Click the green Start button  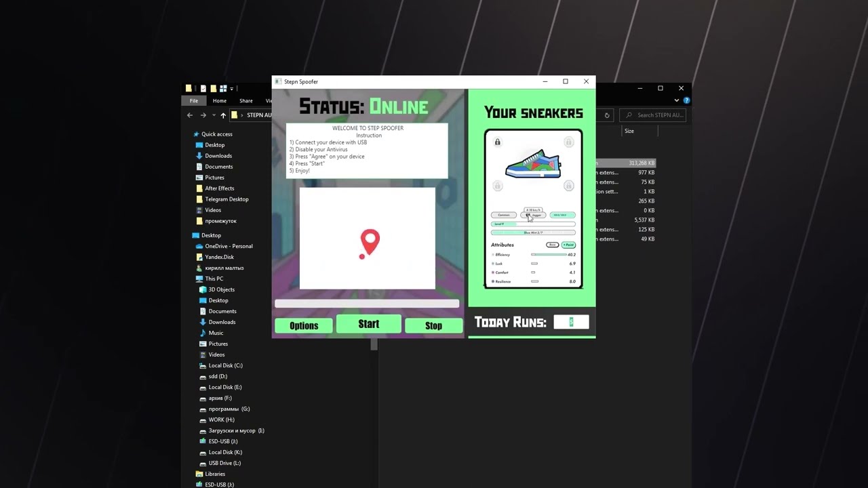point(369,324)
